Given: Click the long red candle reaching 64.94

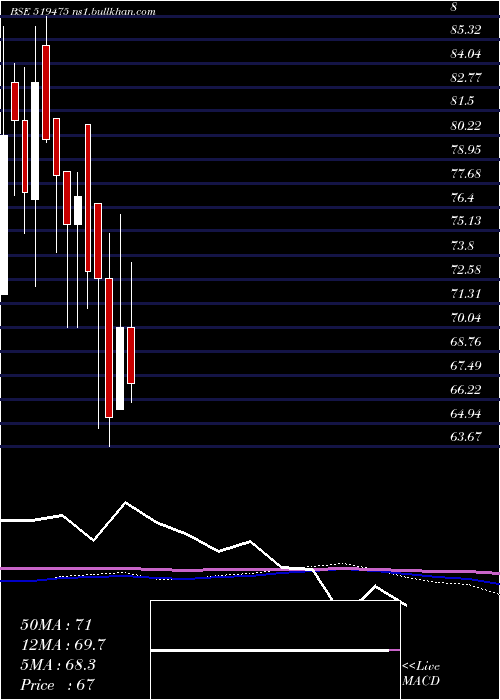Looking at the screenshot, I should coord(109,348).
